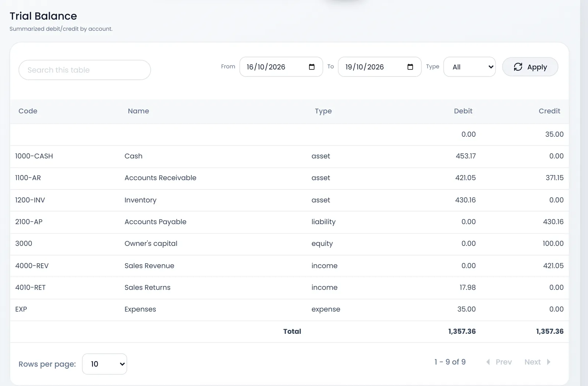Screen dimensions: 588x386
Task: Click the Cash debit value 453.17
Action: [x=466, y=156]
